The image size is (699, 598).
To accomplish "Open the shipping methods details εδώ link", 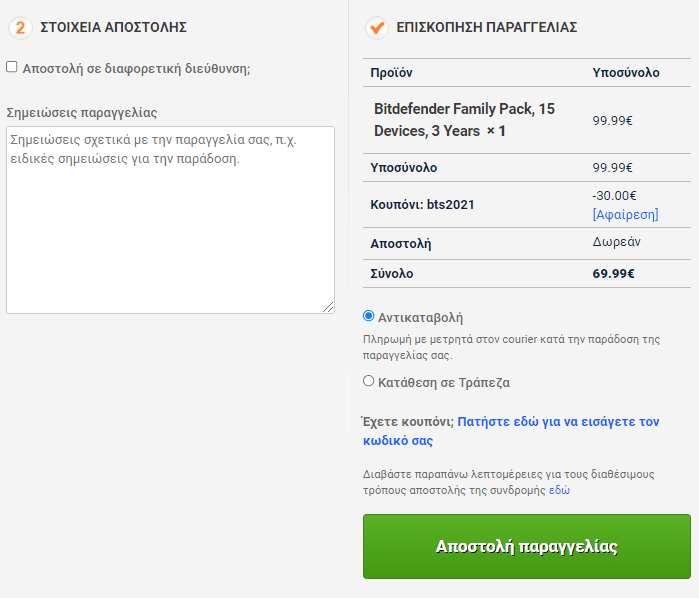I will point(559,490).
